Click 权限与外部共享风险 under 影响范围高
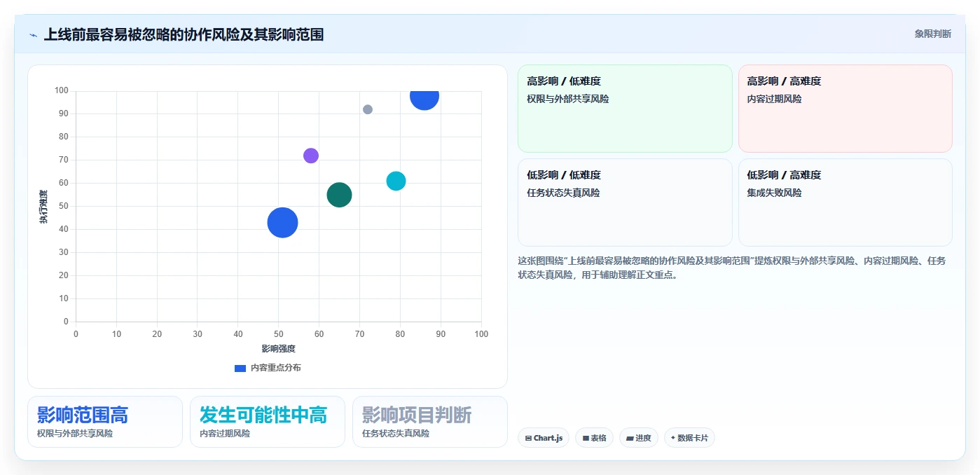 pyautogui.click(x=75, y=434)
